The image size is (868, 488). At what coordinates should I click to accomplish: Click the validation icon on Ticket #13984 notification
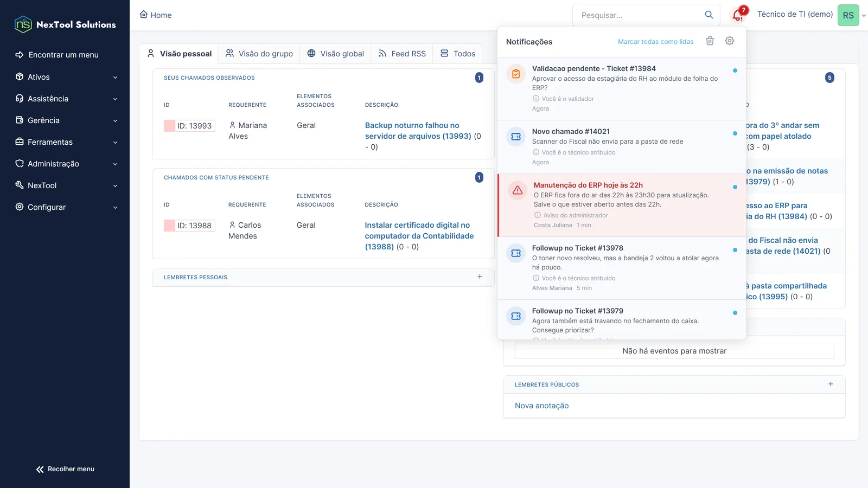point(516,74)
